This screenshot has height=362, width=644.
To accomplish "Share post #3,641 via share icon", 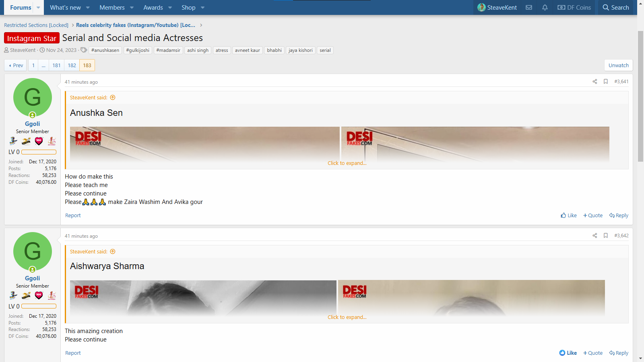I will click(595, 82).
